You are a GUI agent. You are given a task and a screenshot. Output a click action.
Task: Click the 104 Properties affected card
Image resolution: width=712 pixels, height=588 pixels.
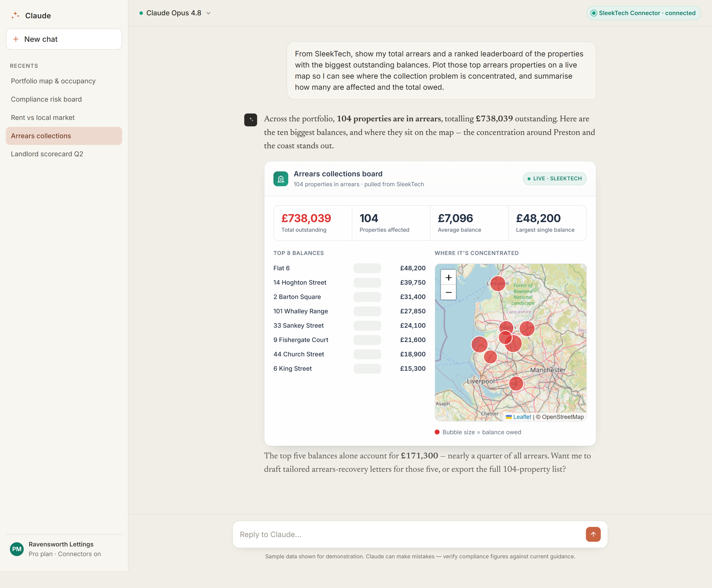pyautogui.click(x=391, y=223)
